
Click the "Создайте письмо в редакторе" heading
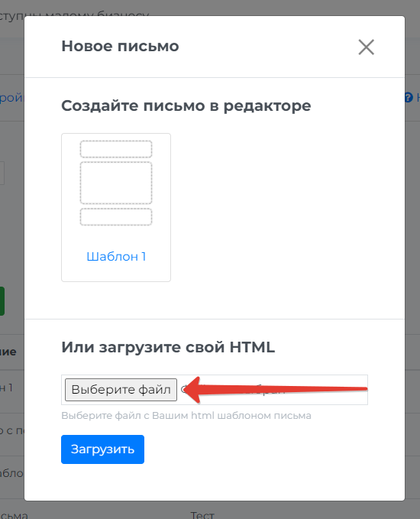click(186, 106)
